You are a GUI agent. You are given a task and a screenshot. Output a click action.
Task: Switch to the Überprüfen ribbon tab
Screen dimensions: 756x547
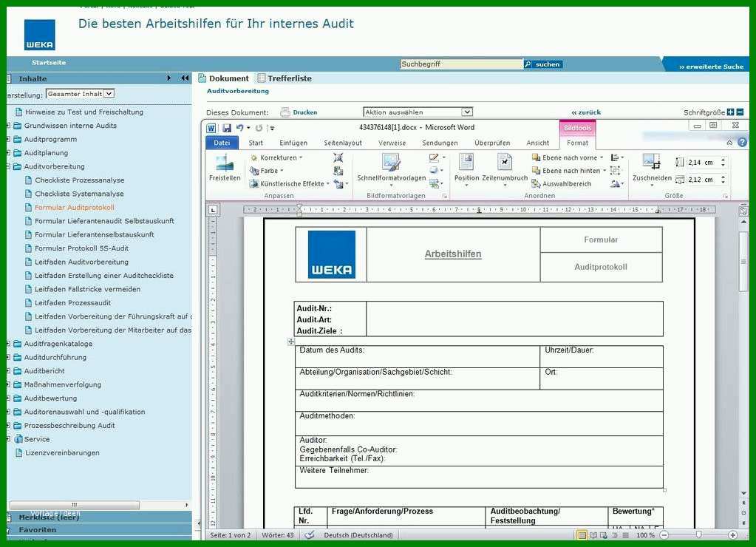[492, 143]
